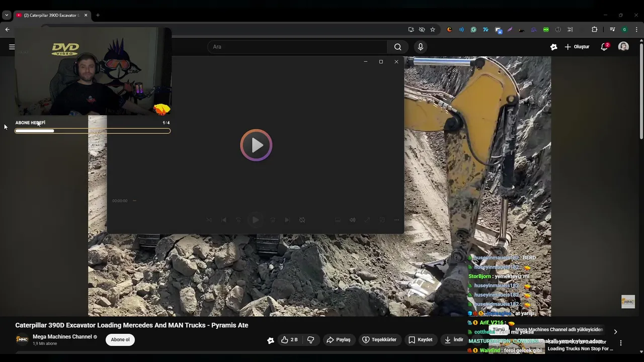
Task: Minimize the browser window
Action: [605, 15]
